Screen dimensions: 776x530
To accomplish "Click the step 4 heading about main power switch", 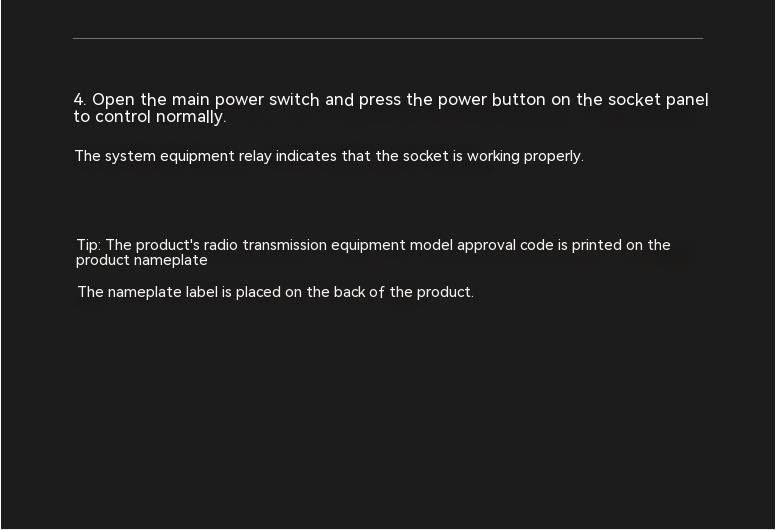I will point(391,108).
